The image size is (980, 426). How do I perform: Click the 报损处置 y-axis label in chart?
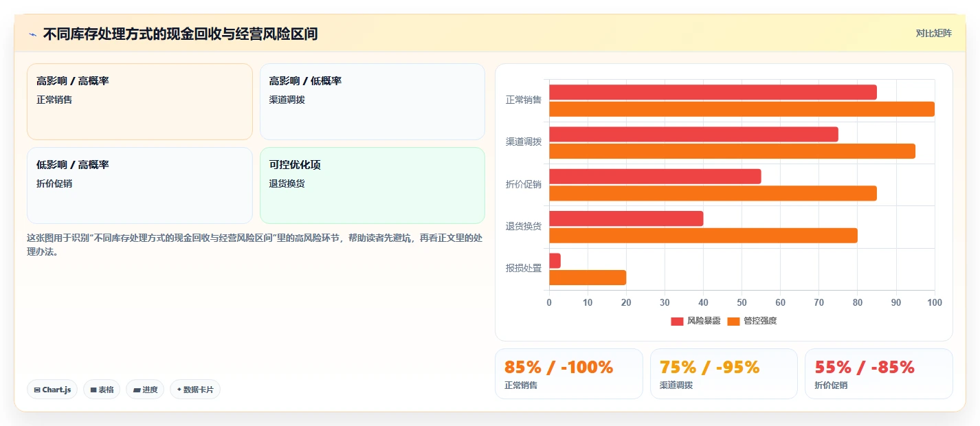tap(524, 268)
